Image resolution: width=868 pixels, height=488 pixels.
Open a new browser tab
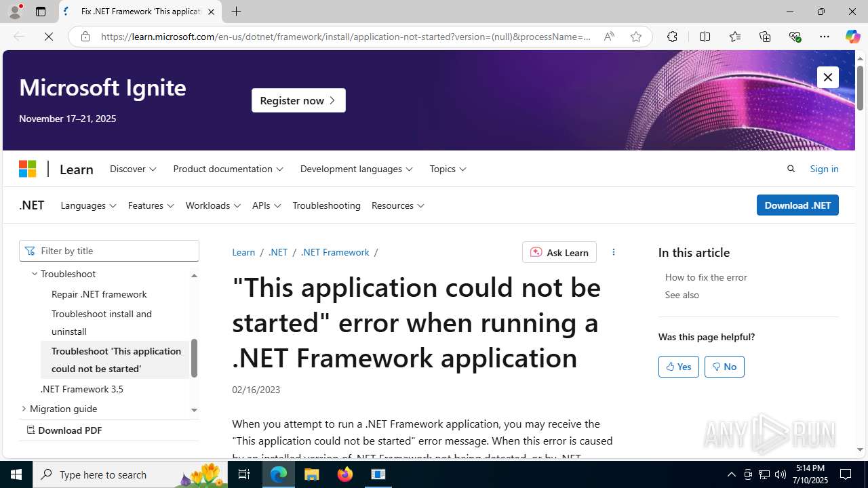point(236,12)
